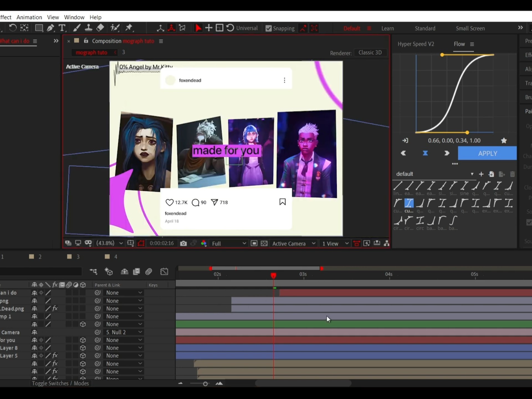Toggle 3D cube on 'for you' layer

pyautogui.click(x=83, y=340)
